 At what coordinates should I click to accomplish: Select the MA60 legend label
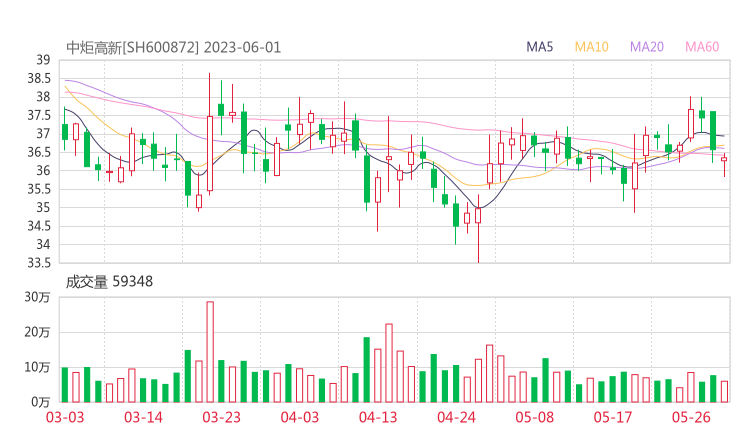coord(702,47)
